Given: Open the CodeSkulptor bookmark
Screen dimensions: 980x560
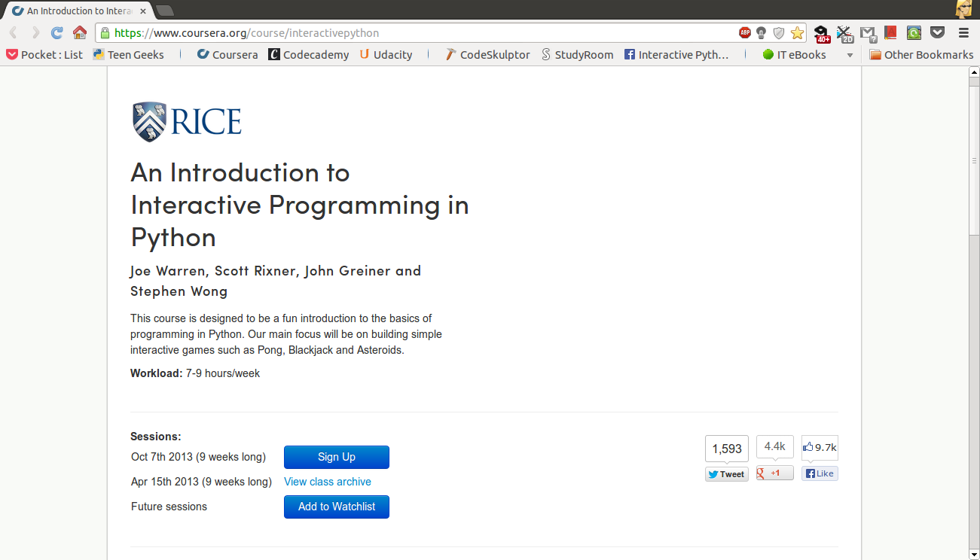Looking at the screenshot, I should click(487, 55).
